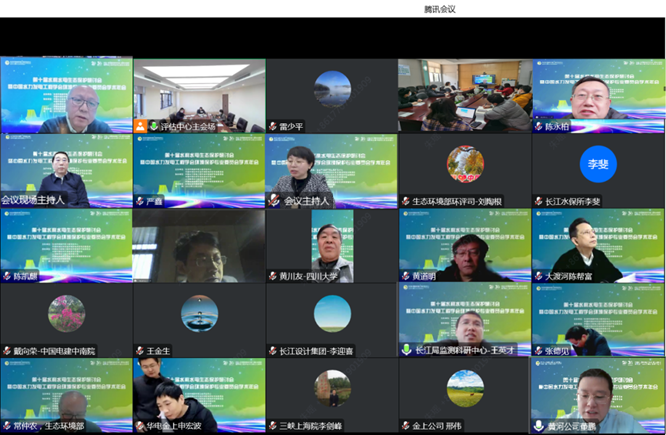Click the microphone icon for 戴向荣-中国电建中南院

(x=6, y=351)
